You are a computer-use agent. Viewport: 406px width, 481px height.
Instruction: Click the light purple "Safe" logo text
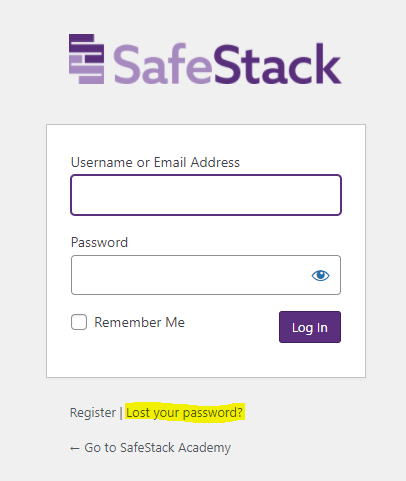click(x=163, y=63)
